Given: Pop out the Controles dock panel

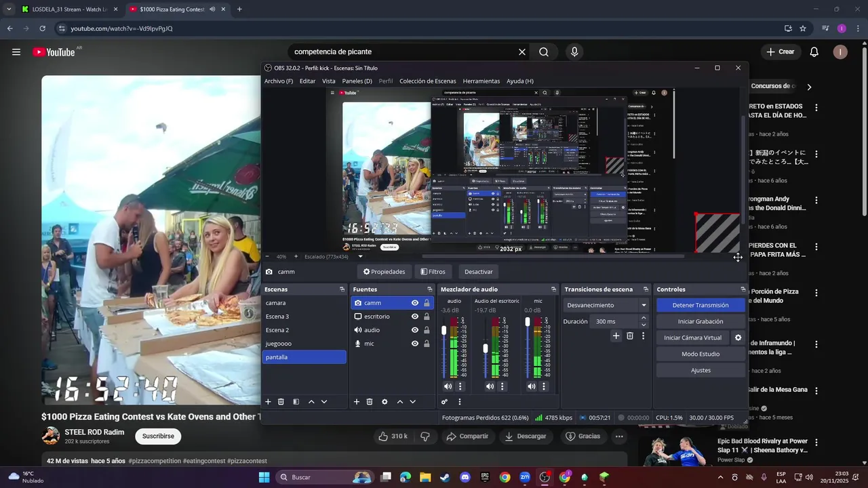Looking at the screenshot, I should pyautogui.click(x=743, y=289).
